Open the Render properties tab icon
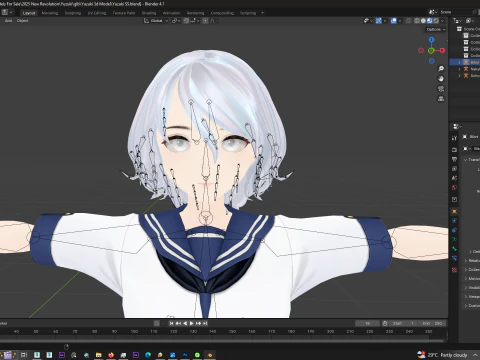The height and width of the screenshot is (360, 480). tap(454, 150)
